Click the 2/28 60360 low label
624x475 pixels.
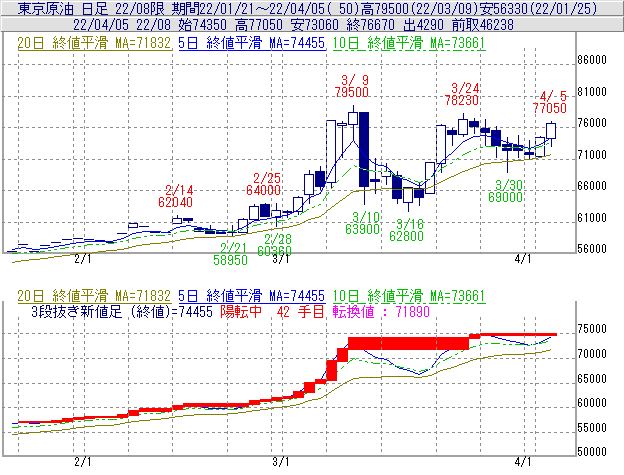275,245
